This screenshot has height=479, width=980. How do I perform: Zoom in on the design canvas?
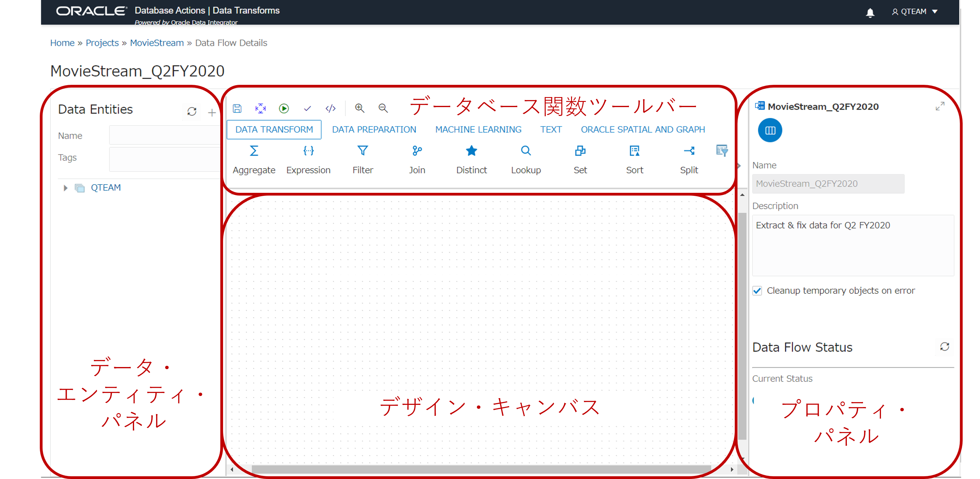(x=360, y=109)
